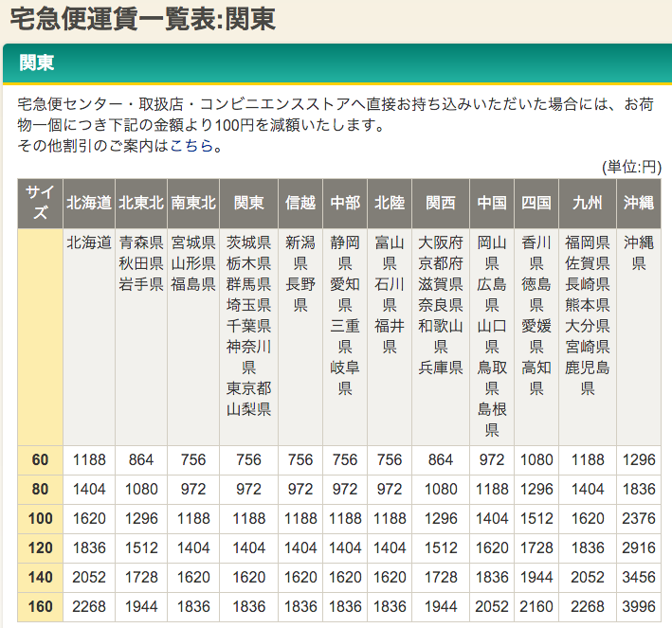Image resolution: width=672 pixels, height=628 pixels.
Task: Click 大阪府 in the 関西 prefecture list
Action: point(441,242)
